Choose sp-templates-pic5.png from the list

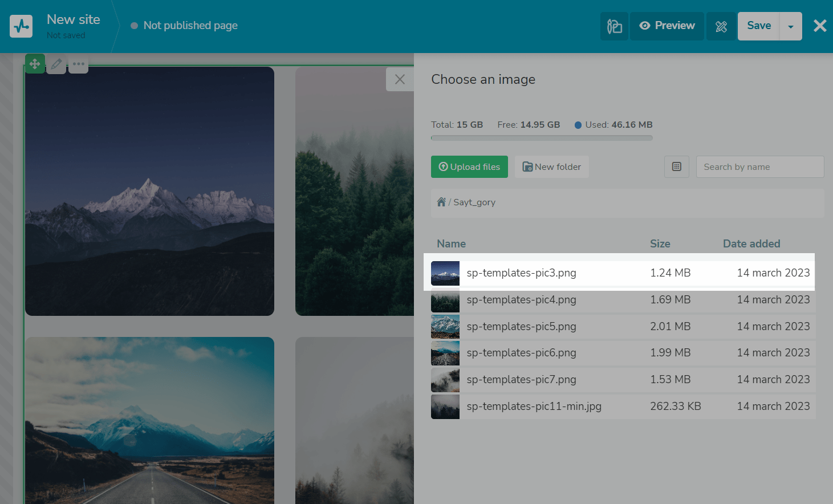(521, 327)
